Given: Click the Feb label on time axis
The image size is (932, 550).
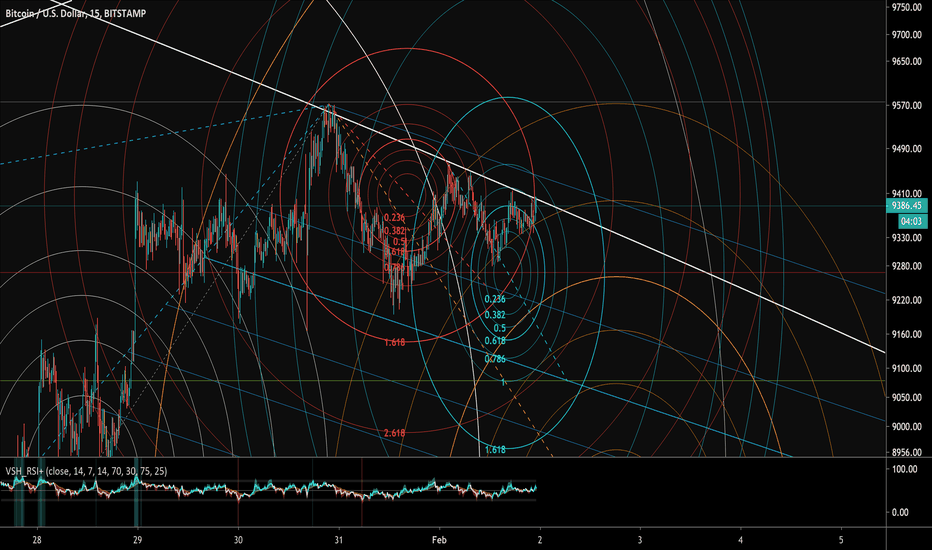Looking at the screenshot, I should click(x=439, y=540).
